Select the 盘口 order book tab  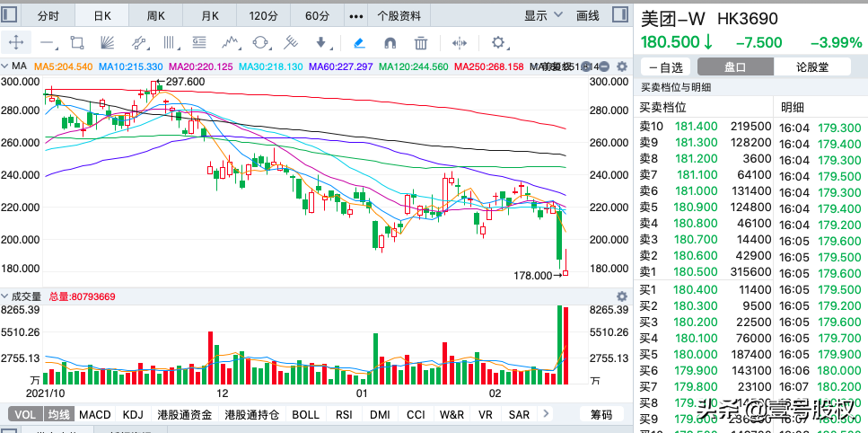pyautogui.click(x=735, y=67)
